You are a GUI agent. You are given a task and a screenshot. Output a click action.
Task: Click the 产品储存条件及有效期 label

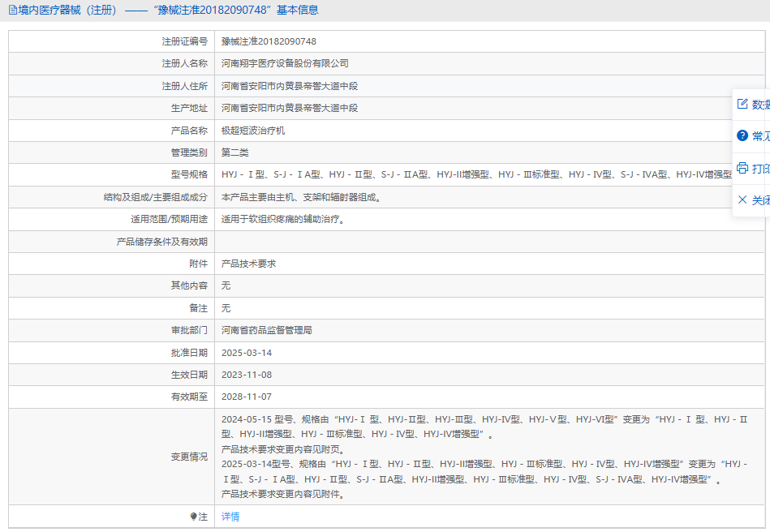click(162, 242)
